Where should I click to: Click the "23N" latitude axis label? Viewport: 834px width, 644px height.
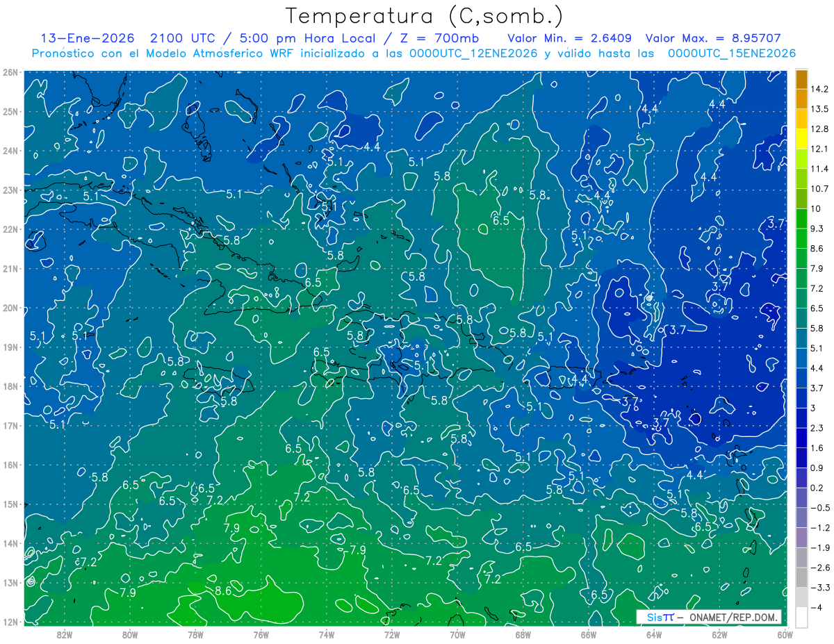(10, 190)
